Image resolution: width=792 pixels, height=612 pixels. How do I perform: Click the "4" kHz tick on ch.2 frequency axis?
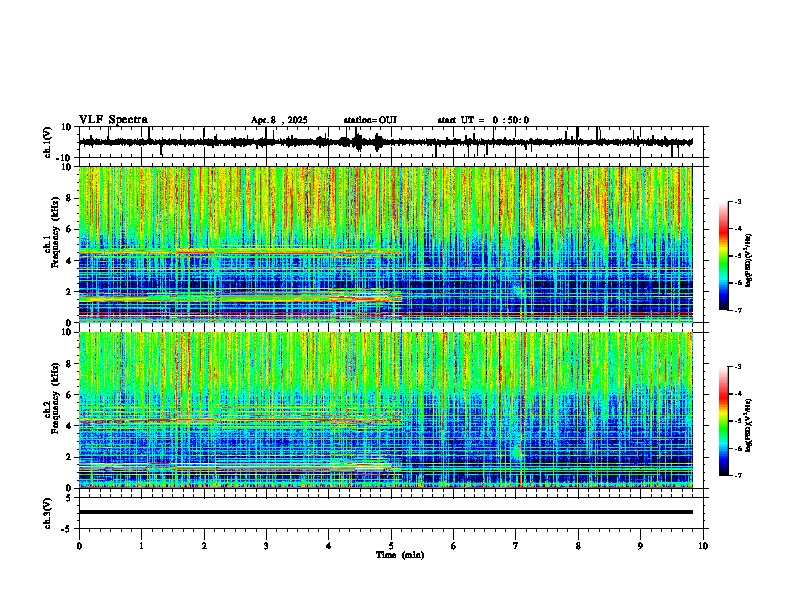pos(69,426)
